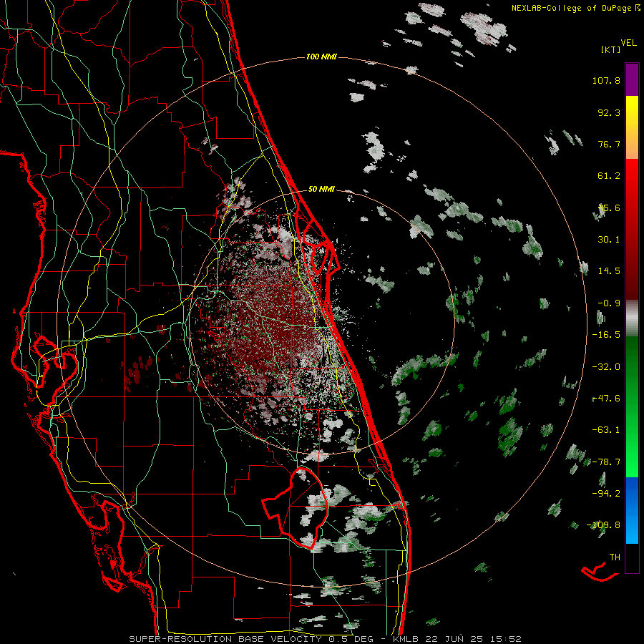Click the purple top segment of color bar
644x644 pixels.
click(x=632, y=79)
